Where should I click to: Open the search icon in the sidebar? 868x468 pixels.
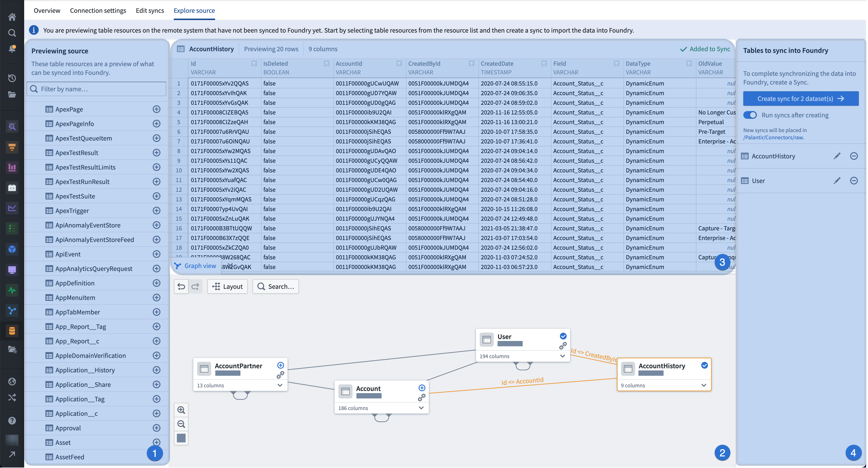click(x=12, y=33)
